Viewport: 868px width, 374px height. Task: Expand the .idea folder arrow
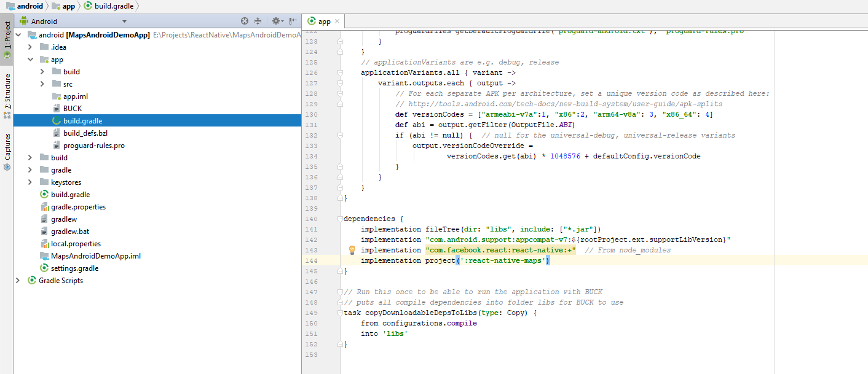[30, 47]
